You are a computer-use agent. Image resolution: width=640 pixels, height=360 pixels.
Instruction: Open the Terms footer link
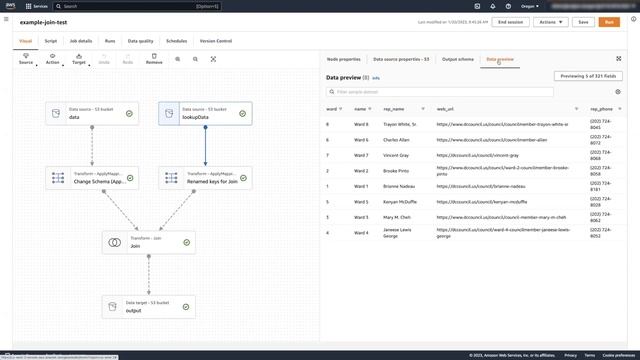589,356
